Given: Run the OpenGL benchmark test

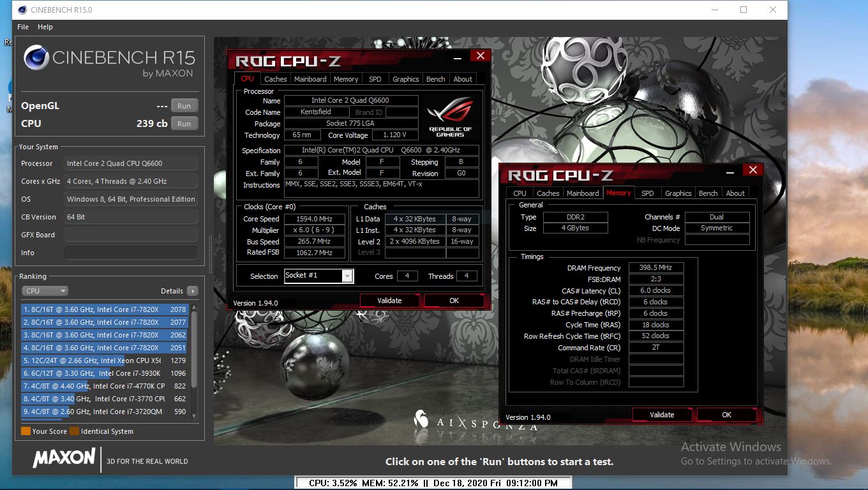Looking at the screenshot, I should (x=184, y=106).
